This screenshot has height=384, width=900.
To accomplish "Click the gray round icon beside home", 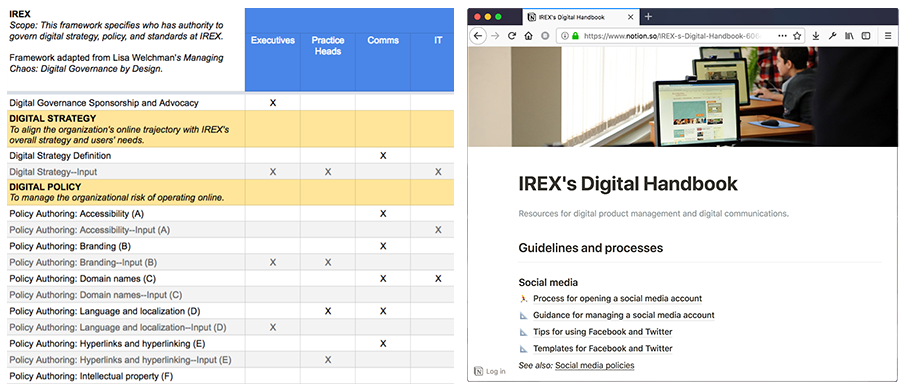I will pyautogui.click(x=545, y=36).
